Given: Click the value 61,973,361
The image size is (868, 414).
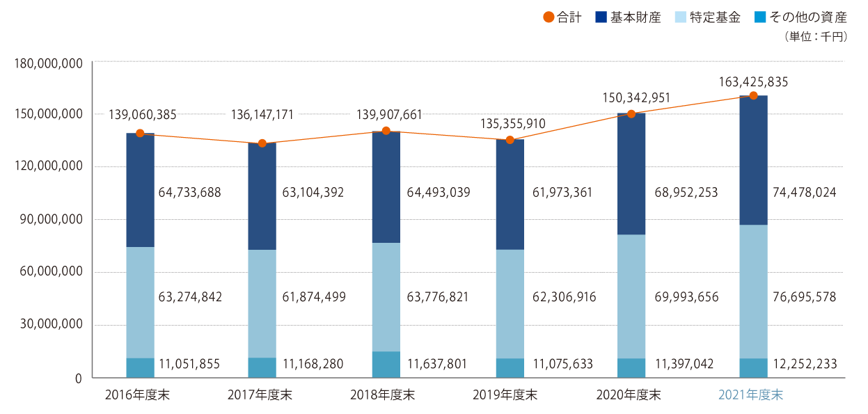Looking at the screenshot, I should pos(561,193).
